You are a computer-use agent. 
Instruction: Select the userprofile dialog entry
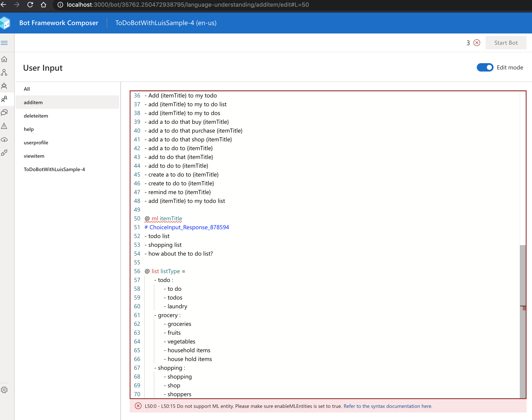[36, 143]
